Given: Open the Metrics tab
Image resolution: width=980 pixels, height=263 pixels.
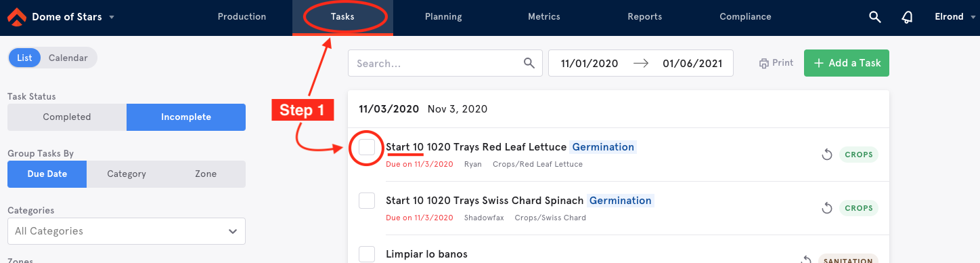Looking at the screenshot, I should (544, 17).
